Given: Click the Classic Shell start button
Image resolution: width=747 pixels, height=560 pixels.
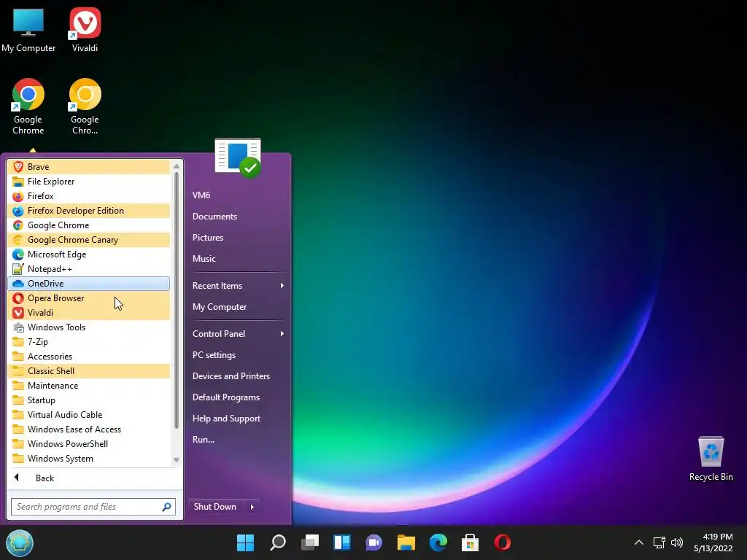Looking at the screenshot, I should coord(20,542).
